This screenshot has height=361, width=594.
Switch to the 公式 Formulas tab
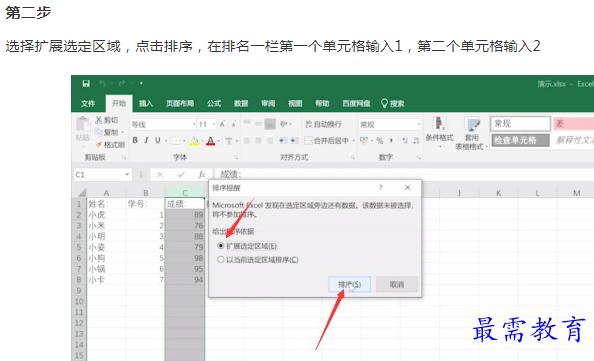[x=214, y=103]
